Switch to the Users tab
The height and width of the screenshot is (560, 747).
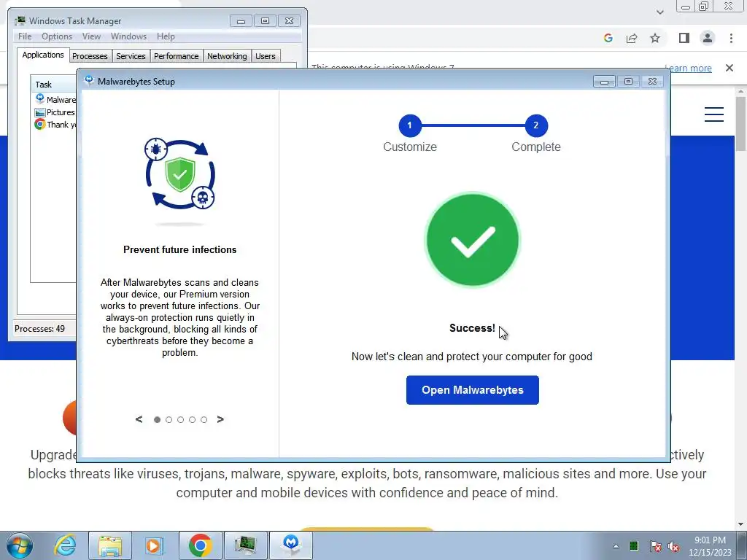[266, 56]
